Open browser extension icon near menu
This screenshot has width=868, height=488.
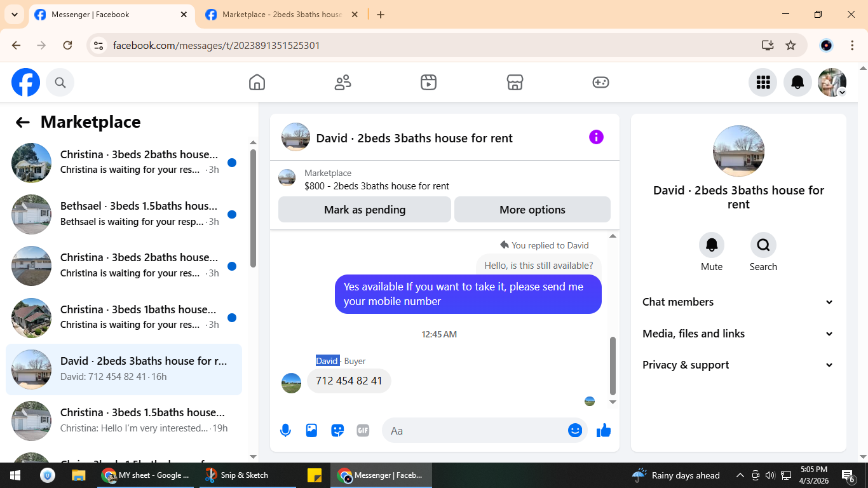click(826, 46)
